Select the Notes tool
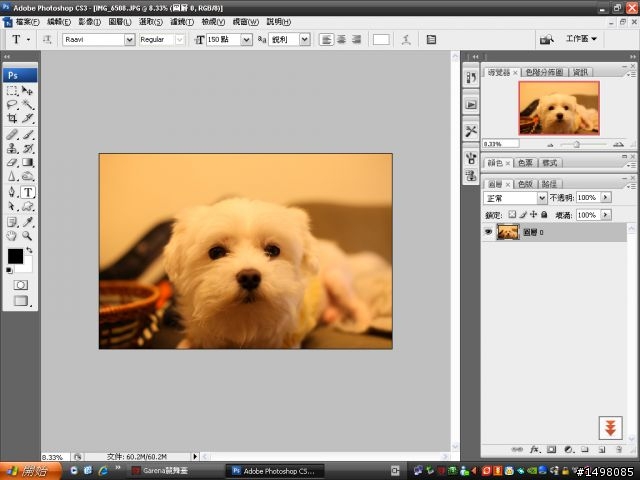Screen dimensions: 640x480 [12, 222]
